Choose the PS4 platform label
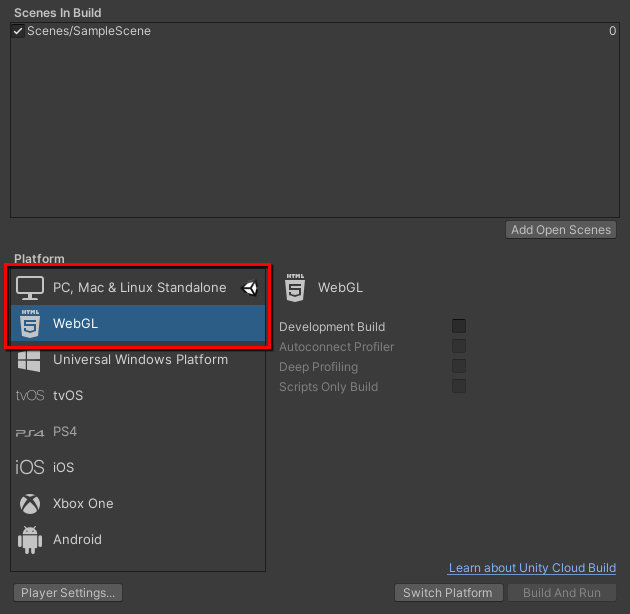This screenshot has width=630, height=614. pos(65,432)
